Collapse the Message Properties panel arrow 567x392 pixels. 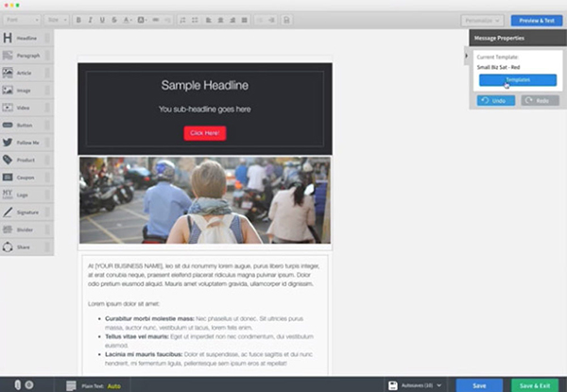(467, 56)
